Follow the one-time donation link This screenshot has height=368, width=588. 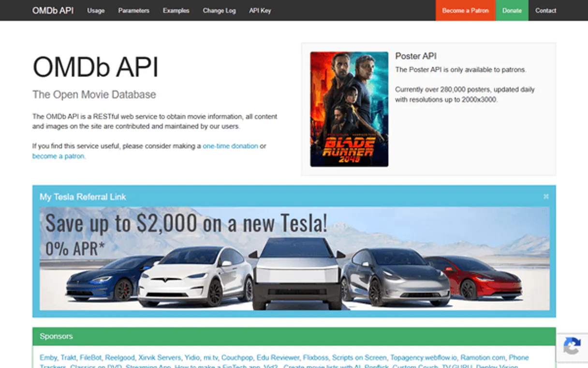tap(230, 146)
